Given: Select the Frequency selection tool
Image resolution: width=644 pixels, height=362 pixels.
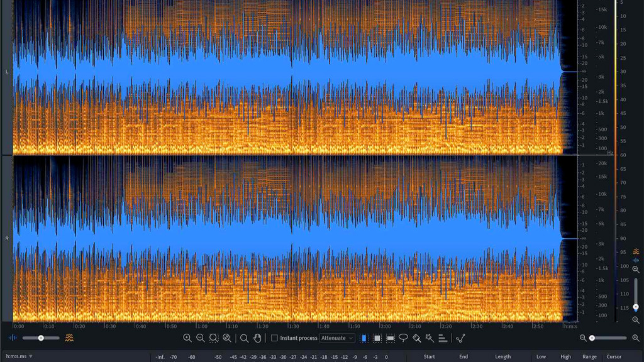Looking at the screenshot, I should click(390, 337).
